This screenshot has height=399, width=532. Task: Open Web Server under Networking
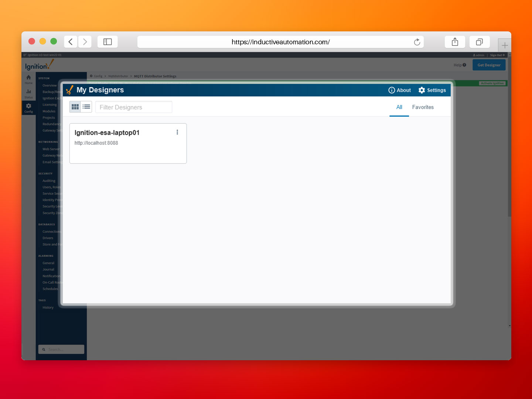click(x=51, y=149)
